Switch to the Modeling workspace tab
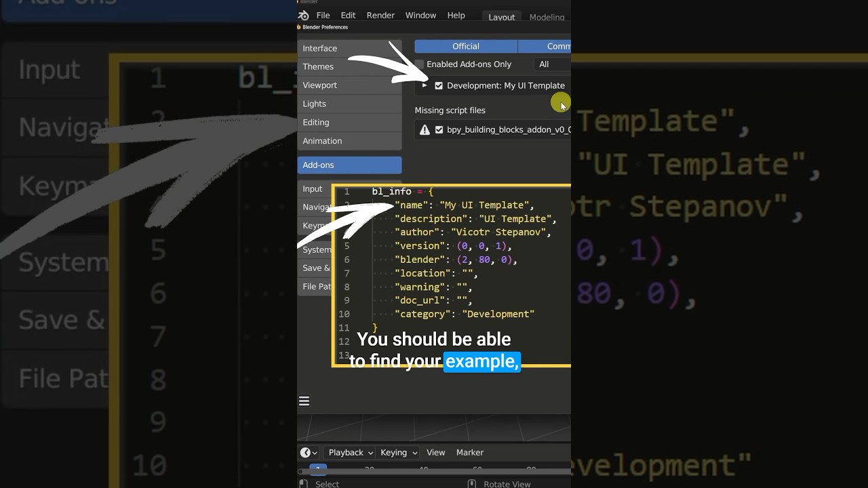Image resolution: width=868 pixels, height=488 pixels. point(547,17)
